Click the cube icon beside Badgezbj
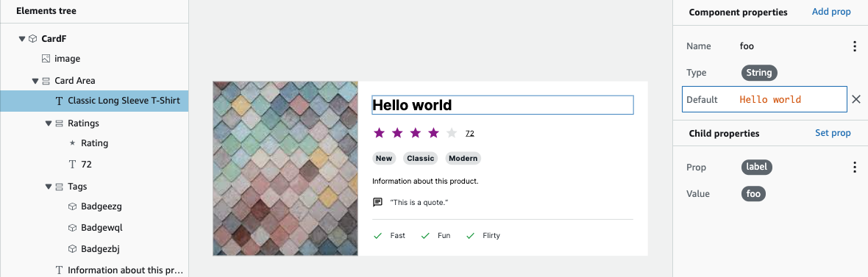The width and height of the screenshot is (868, 277). [72, 249]
